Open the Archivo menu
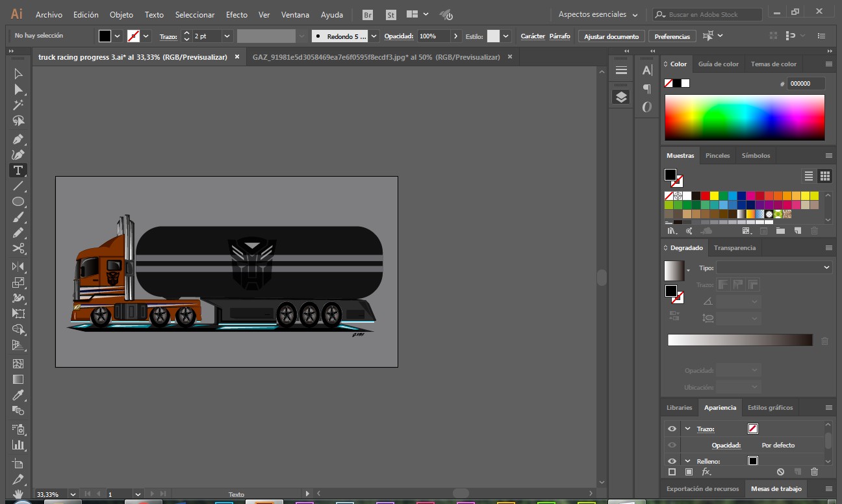Image resolution: width=842 pixels, height=504 pixels. (x=49, y=14)
